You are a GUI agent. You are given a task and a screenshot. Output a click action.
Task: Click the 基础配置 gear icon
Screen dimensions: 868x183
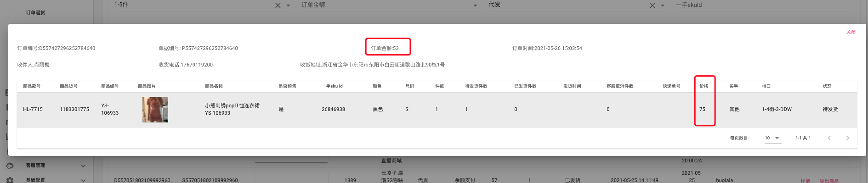pos(10,180)
